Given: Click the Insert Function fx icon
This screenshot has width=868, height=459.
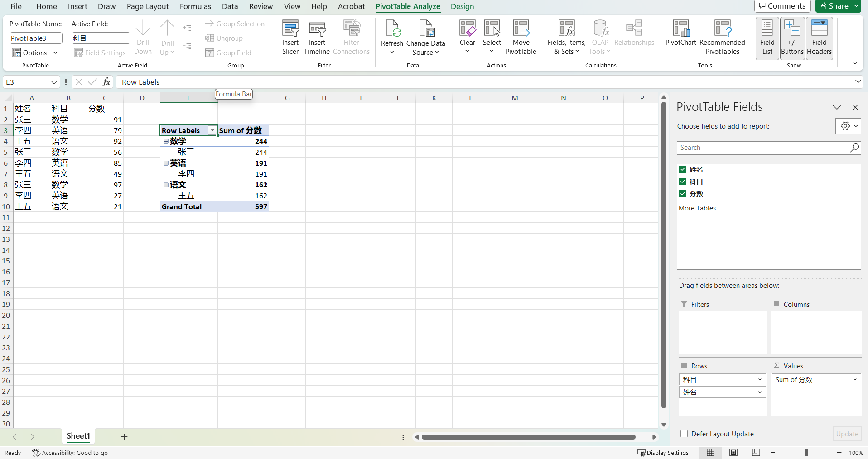Looking at the screenshot, I should [106, 82].
